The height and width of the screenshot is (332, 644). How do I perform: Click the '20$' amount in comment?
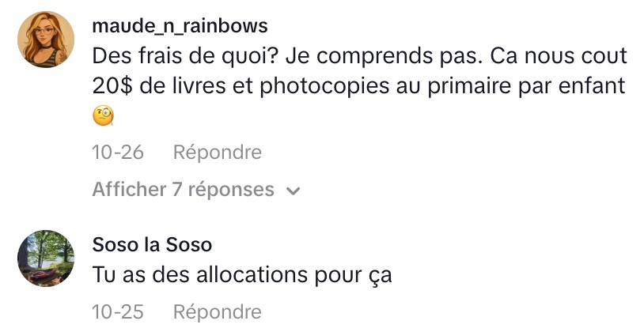pyautogui.click(x=112, y=86)
